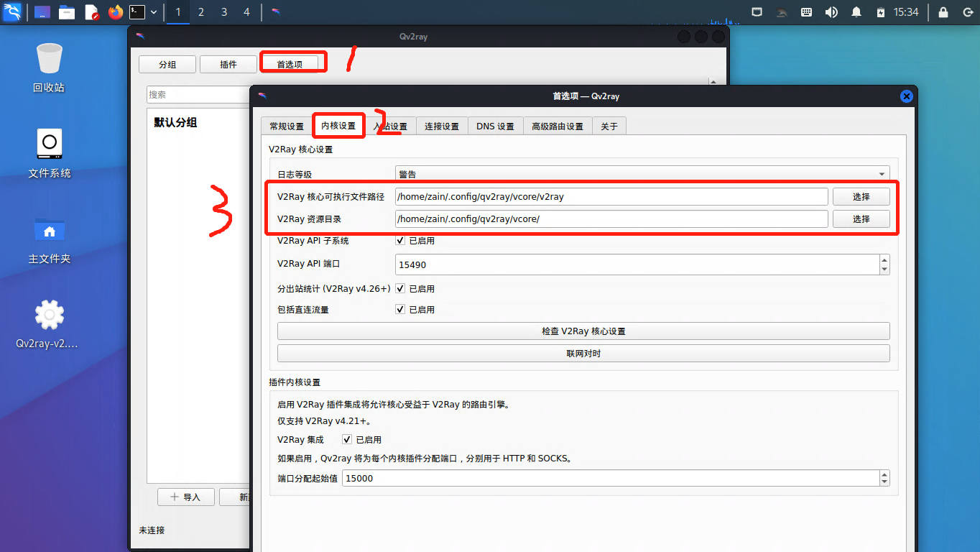Viewport: 980px width, 552px height.
Task: Switch to the 常规设置 tab
Action: point(287,126)
